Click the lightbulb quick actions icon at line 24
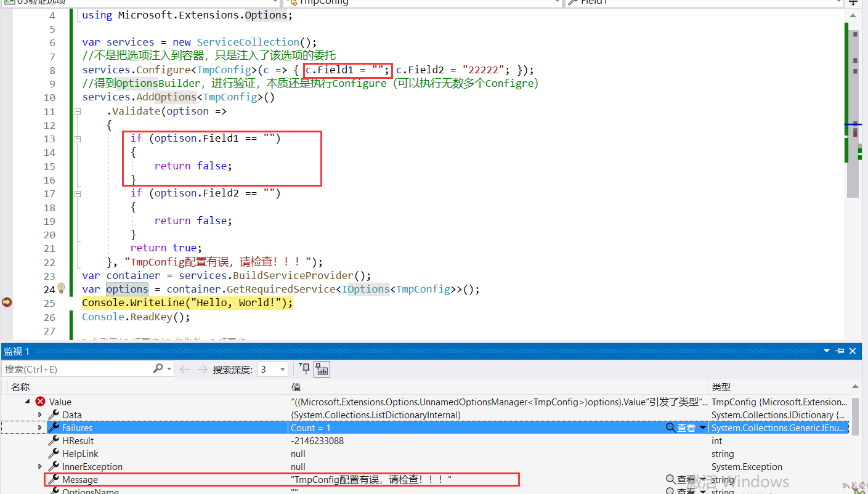This screenshot has height=494, width=868. coord(61,288)
